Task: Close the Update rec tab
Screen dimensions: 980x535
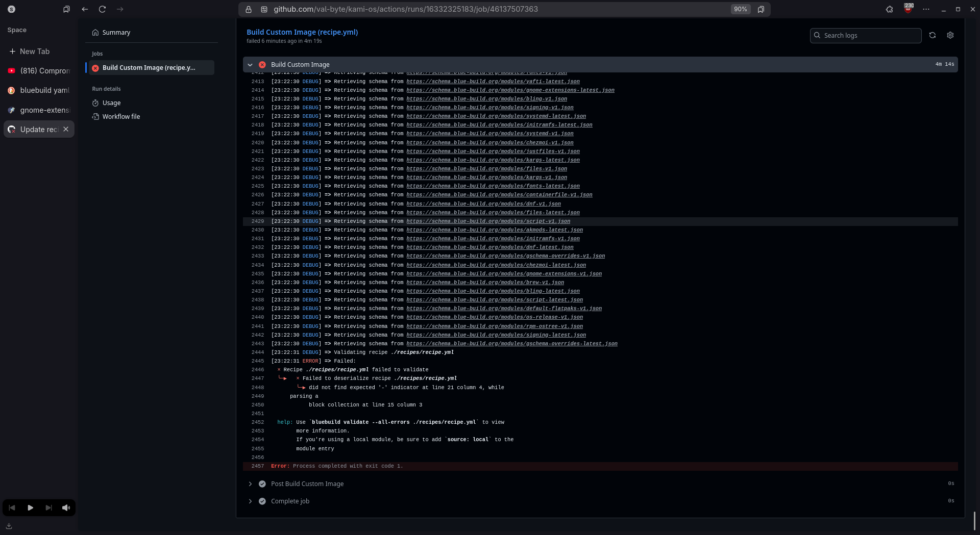Action: pos(66,130)
